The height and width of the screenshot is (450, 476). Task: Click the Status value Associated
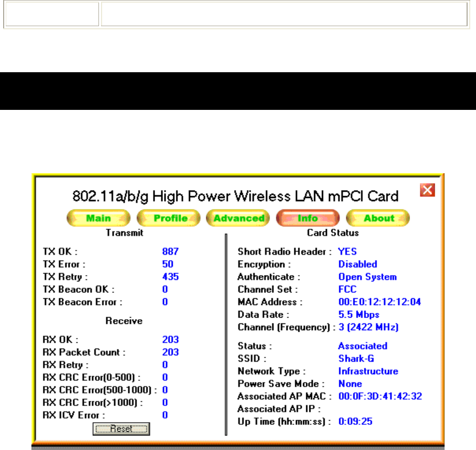coord(363,346)
